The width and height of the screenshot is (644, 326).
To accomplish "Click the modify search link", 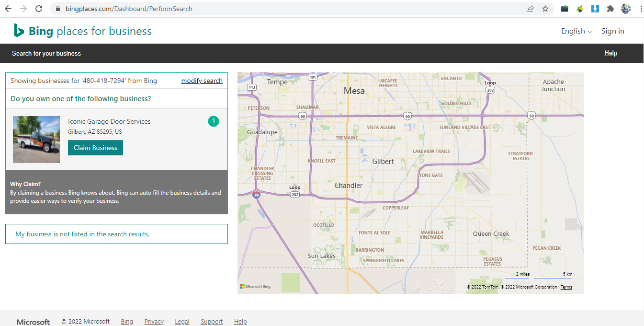I will coord(202,81).
